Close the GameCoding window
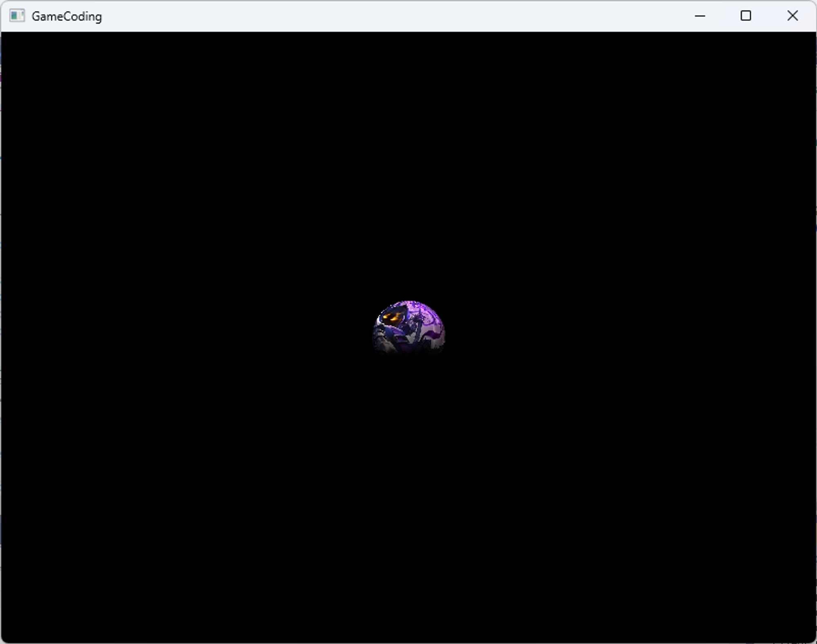This screenshot has height=644, width=817. [792, 16]
